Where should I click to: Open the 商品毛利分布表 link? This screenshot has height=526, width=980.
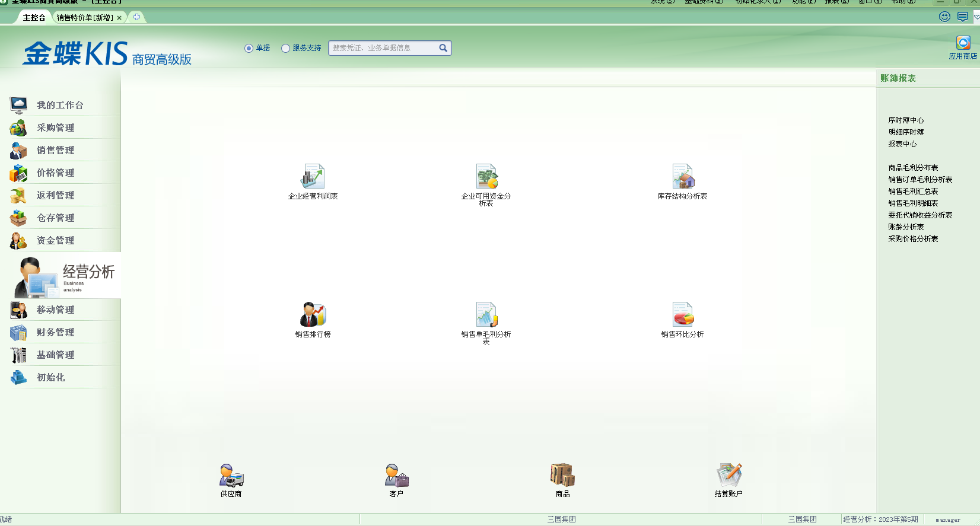(x=913, y=168)
